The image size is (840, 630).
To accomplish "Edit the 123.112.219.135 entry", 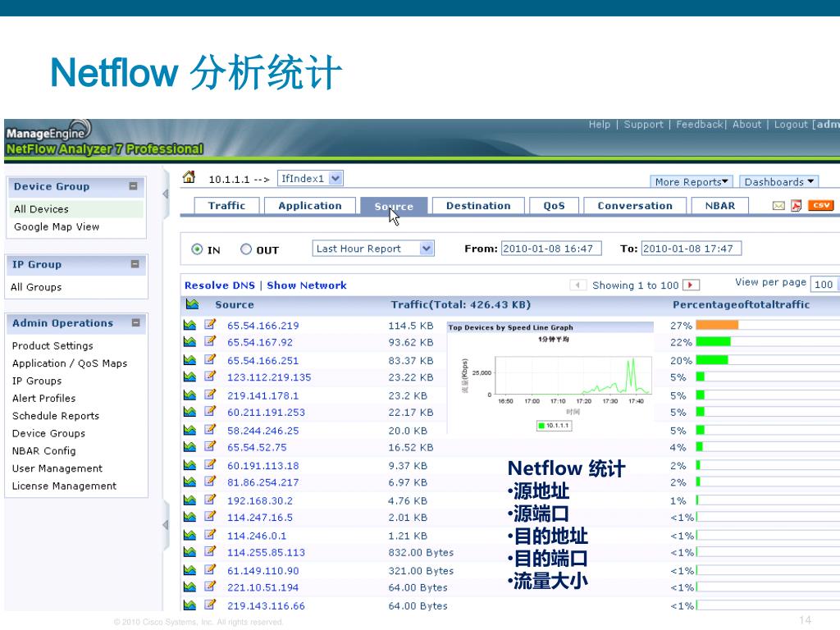I will click(210, 376).
